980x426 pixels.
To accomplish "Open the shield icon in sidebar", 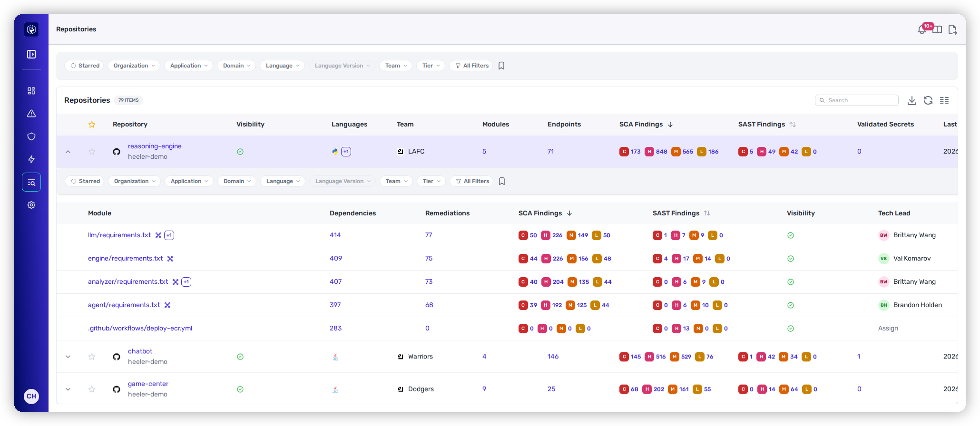I will pyautogui.click(x=31, y=136).
